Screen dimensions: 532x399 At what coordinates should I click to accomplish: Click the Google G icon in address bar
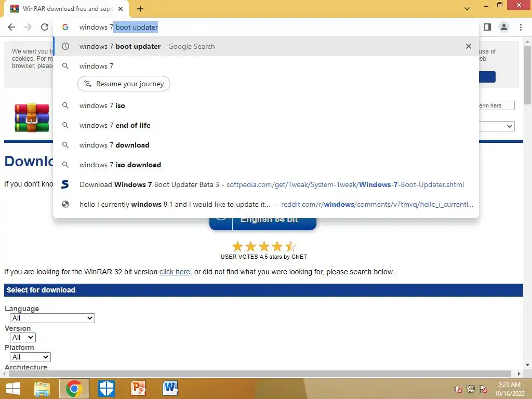pyautogui.click(x=65, y=27)
